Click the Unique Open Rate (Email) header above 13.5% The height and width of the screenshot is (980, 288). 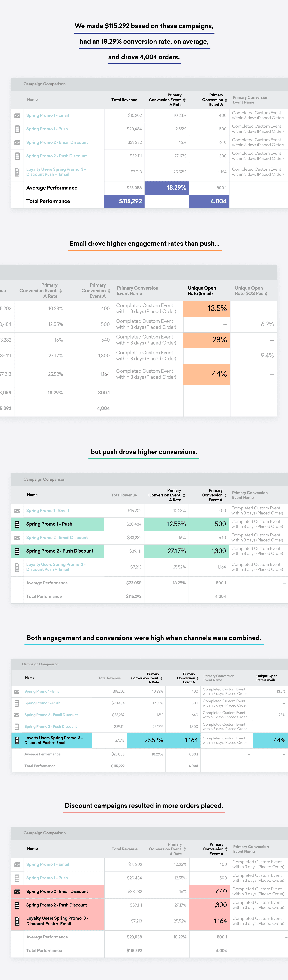[202, 291]
